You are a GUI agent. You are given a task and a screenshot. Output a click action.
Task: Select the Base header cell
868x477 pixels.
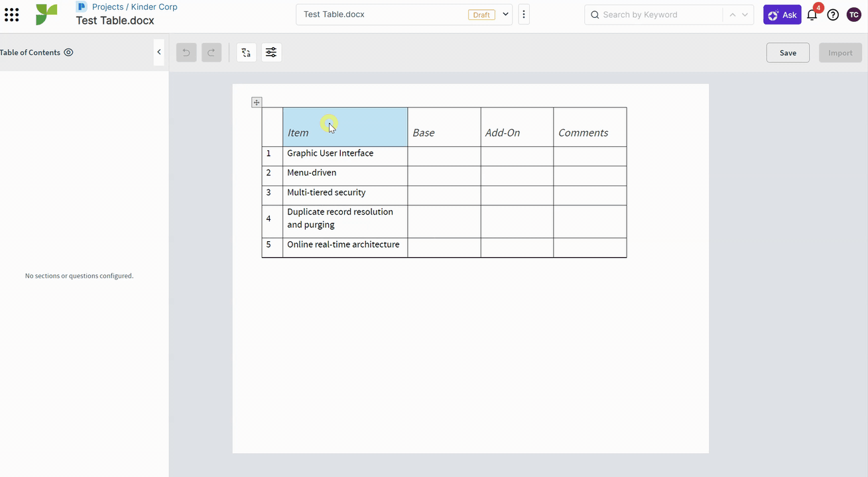click(x=444, y=127)
